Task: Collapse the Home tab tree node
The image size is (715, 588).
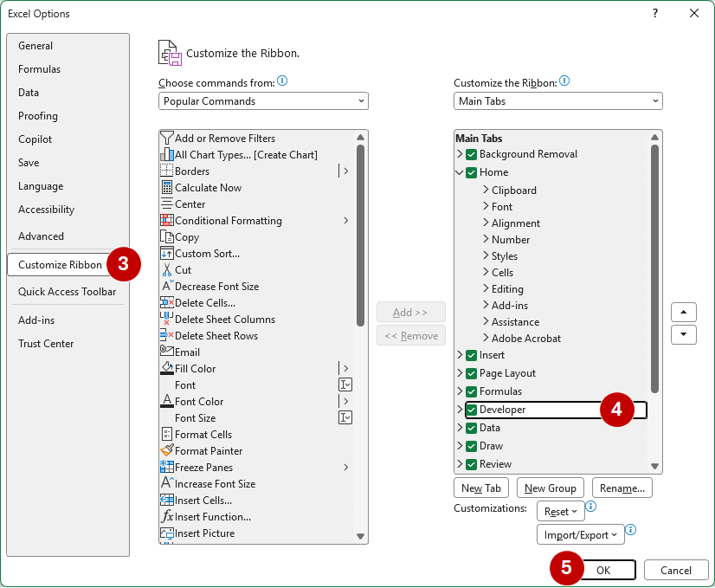Action: pos(460,172)
